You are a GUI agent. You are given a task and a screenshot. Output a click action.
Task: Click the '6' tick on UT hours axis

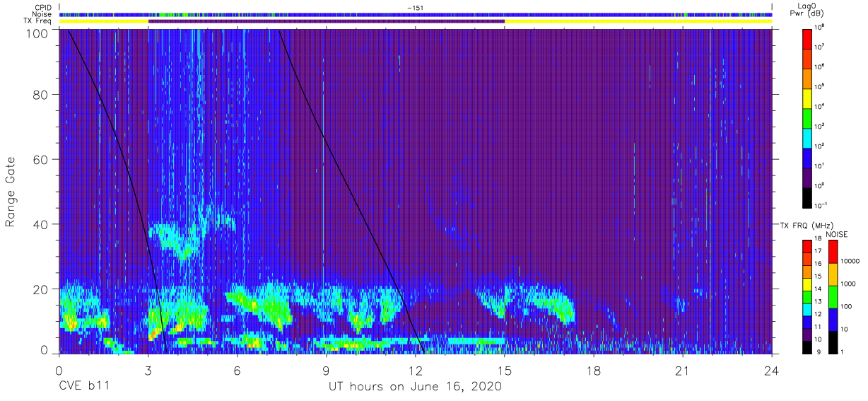click(237, 370)
